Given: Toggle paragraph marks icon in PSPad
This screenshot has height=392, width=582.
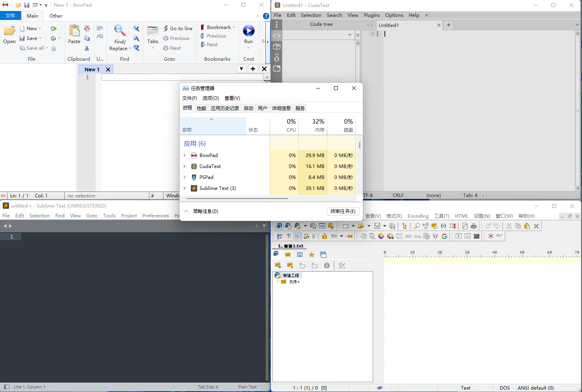Looking at the screenshot, I should click(x=289, y=236).
